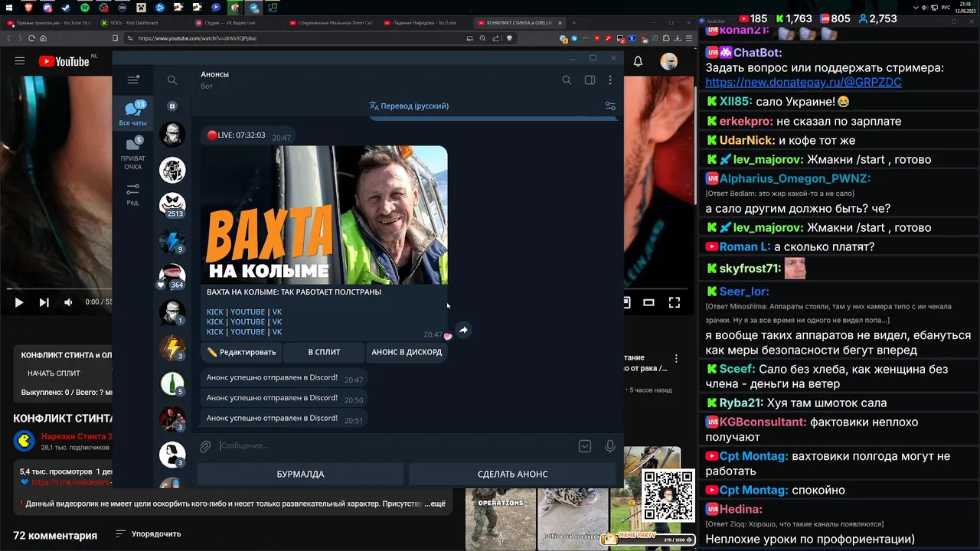Click the СДЕЛАТЬ АНОНС bot keyboard button
This screenshot has height=551, width=980.
pyautogui.click(x=513, y=474)
